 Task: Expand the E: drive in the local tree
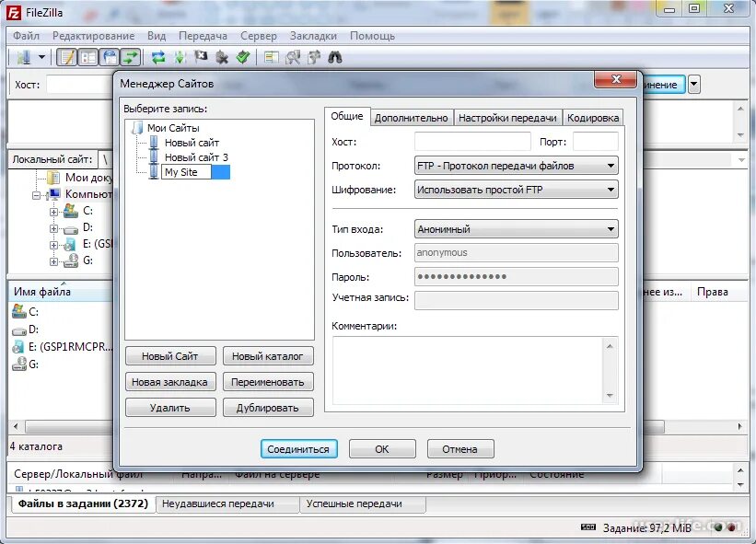point(54,245)
